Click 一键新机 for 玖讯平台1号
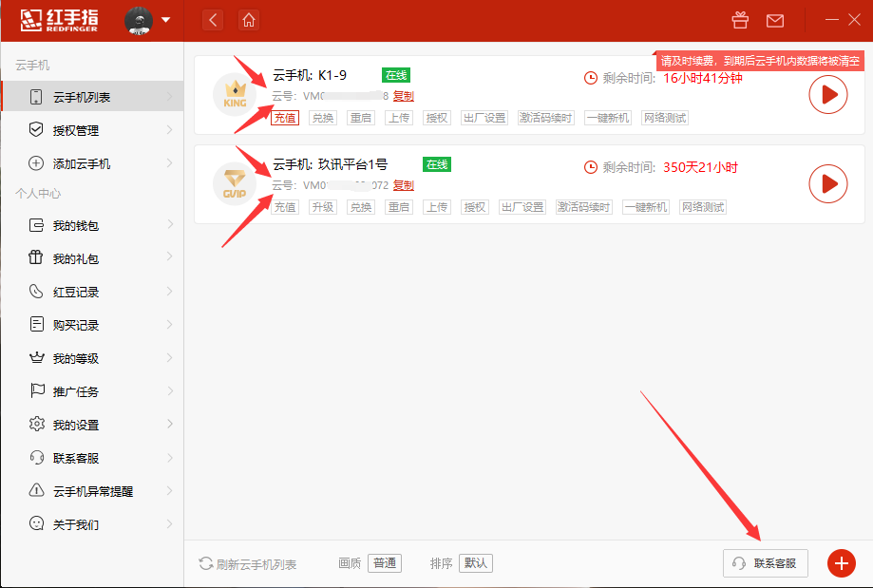This screenshot has height=588, width=873. [645, 207]
